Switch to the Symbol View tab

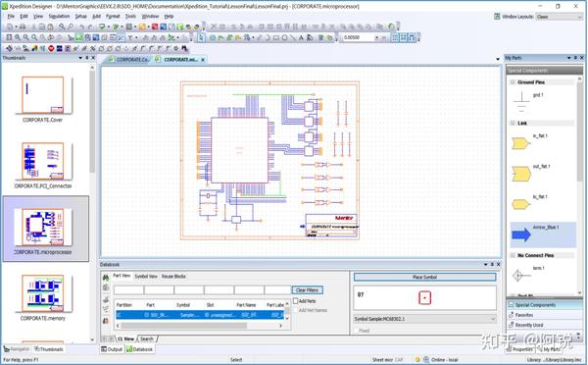click(x=146, y=276)
